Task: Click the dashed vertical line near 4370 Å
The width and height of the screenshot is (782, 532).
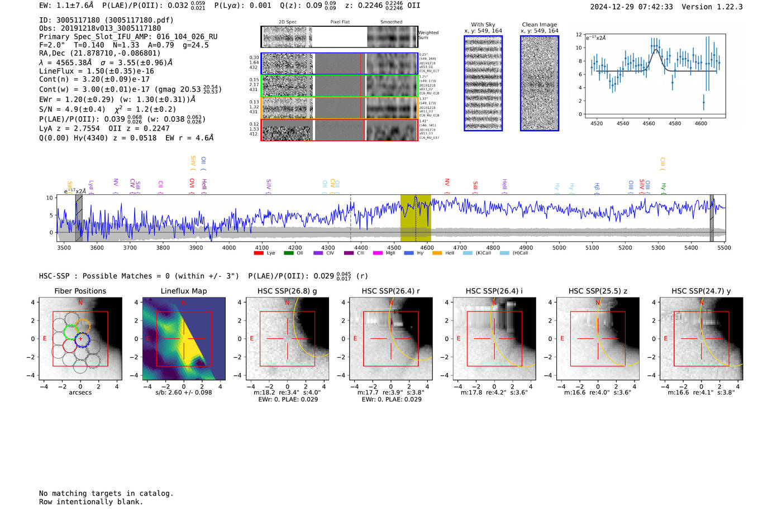Action: click(x=351, y=218)
